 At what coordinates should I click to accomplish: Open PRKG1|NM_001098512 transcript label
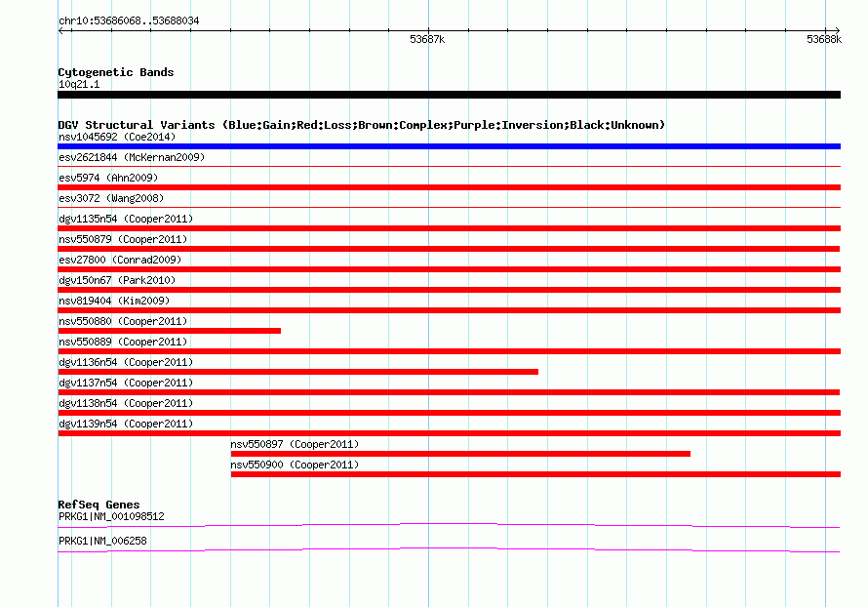point(111,516)
